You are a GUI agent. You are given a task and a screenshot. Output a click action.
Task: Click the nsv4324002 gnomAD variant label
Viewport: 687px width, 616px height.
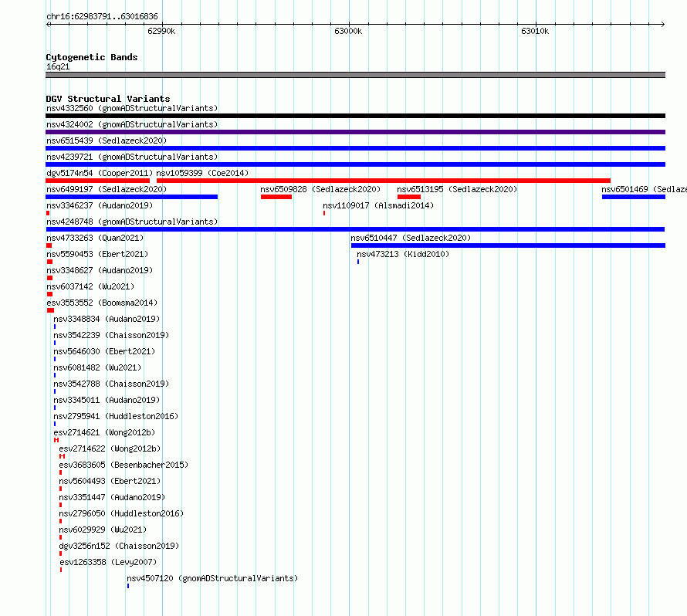pos(132,124)
